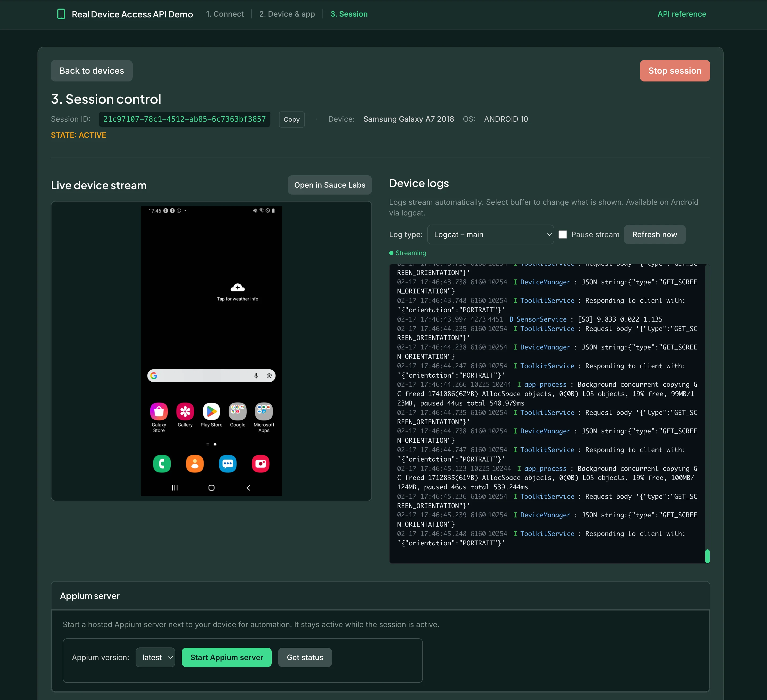This screenshot has width=767, height=700.
Task: Open the Messages app on the device
Action: [228, 463]
